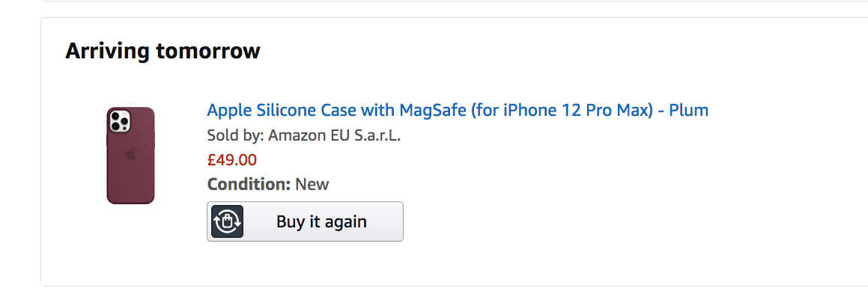
Task: Click the £49.00 price text
Action: click(x=232, y=160)
